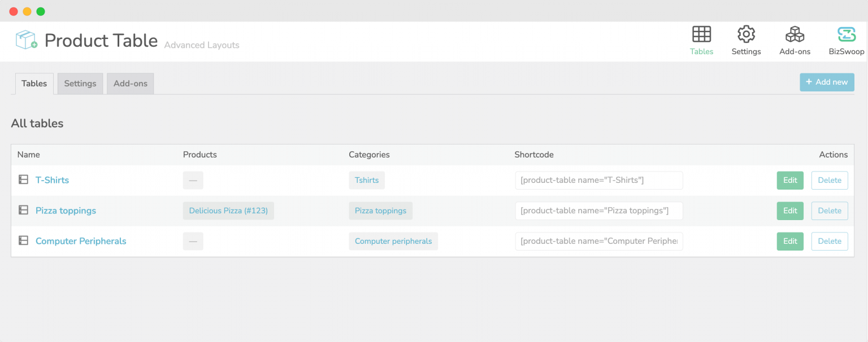Switch to the Settings tab
The height and width of the screenshot is (342, 868).
point(80,83)
